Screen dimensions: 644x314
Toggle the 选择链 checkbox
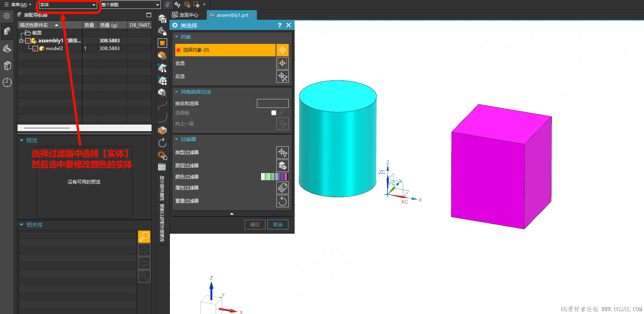[x=274, y=113]
